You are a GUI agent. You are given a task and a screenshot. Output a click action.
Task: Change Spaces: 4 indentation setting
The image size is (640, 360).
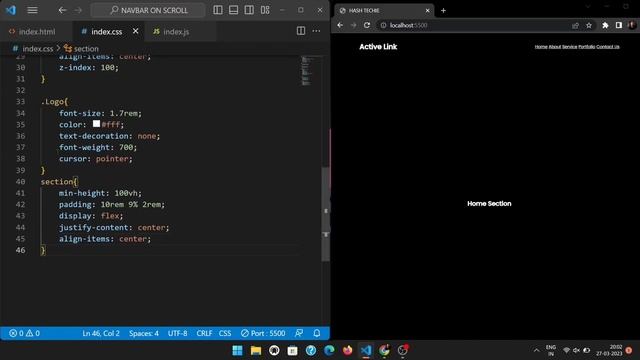tap(144, 333)
